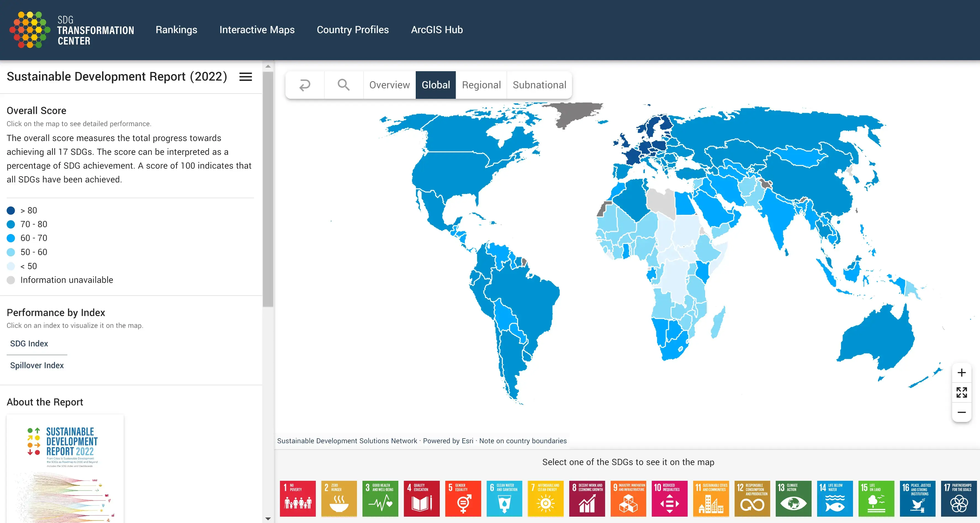Zoom out of the map
Image resolution: width=980 pixels, height=523 pixels.
click(961, 412)
